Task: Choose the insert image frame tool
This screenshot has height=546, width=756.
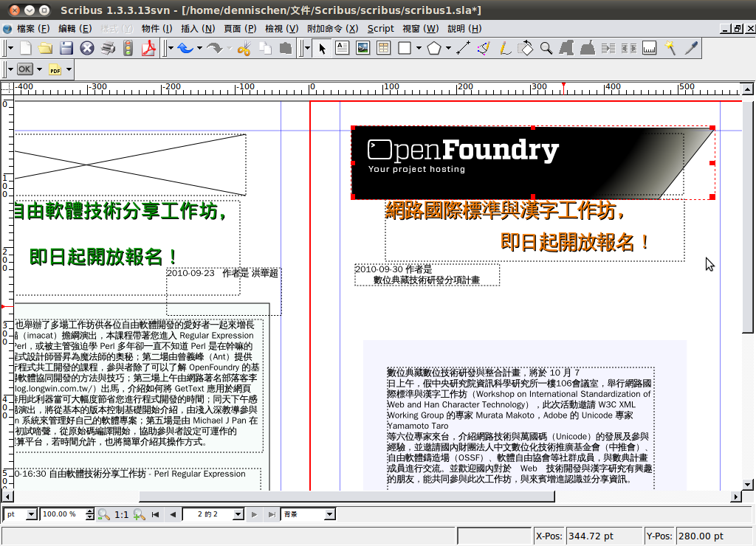Action: pyautogui.click(x=362, y=48)
